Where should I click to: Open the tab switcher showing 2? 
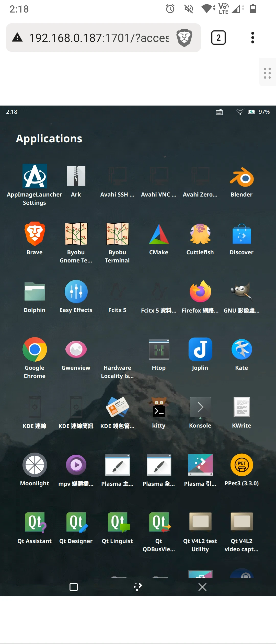pyautogui.click(x=218, y=38)
